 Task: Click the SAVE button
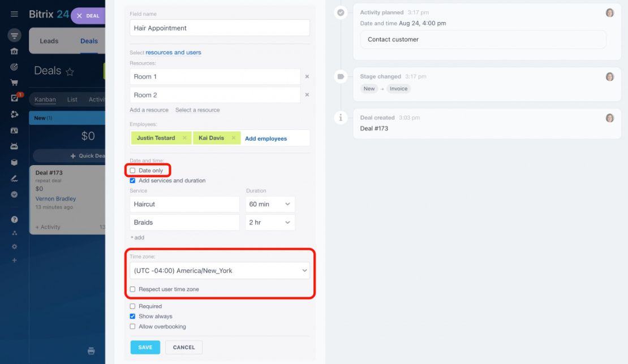pos(145,347)
